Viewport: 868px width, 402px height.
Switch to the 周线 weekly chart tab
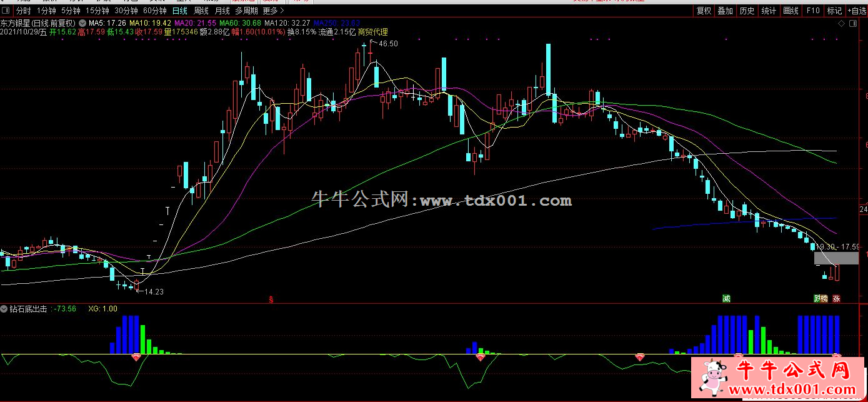201,11
